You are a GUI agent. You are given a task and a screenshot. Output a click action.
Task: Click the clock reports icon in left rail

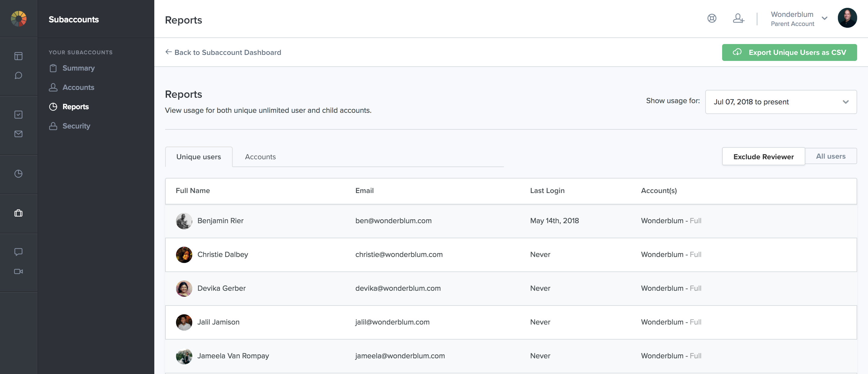[x=18, y=174]
